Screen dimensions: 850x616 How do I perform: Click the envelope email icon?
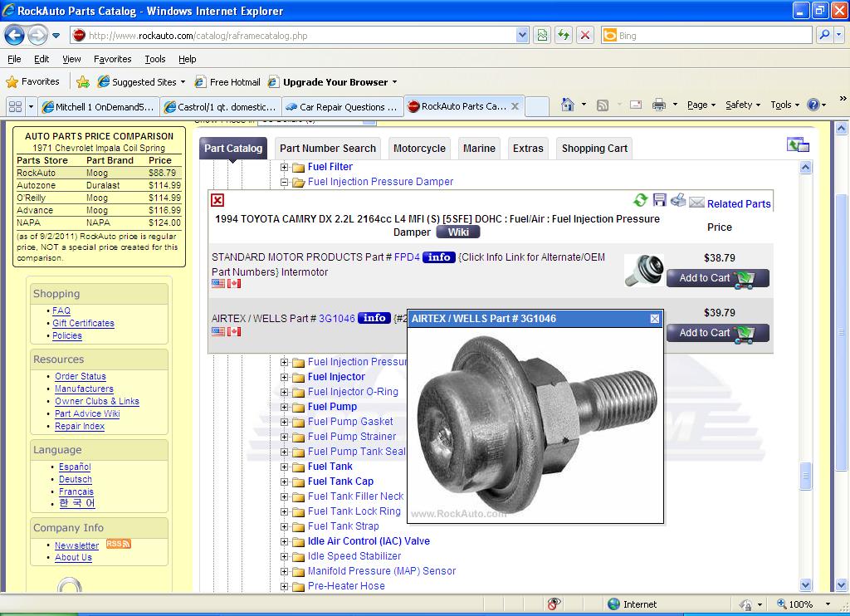click(x=696, y=203)
